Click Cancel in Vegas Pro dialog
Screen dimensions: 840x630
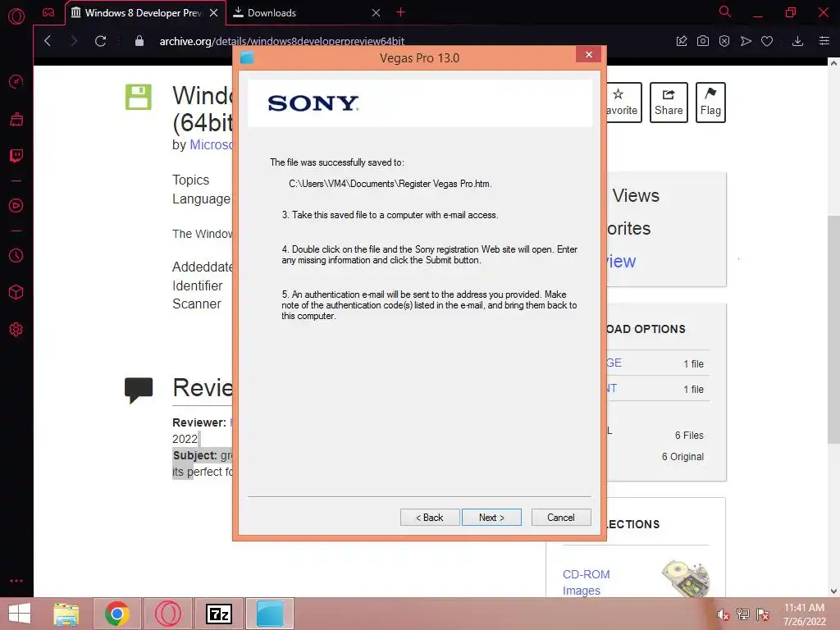[x=561, y=518]
